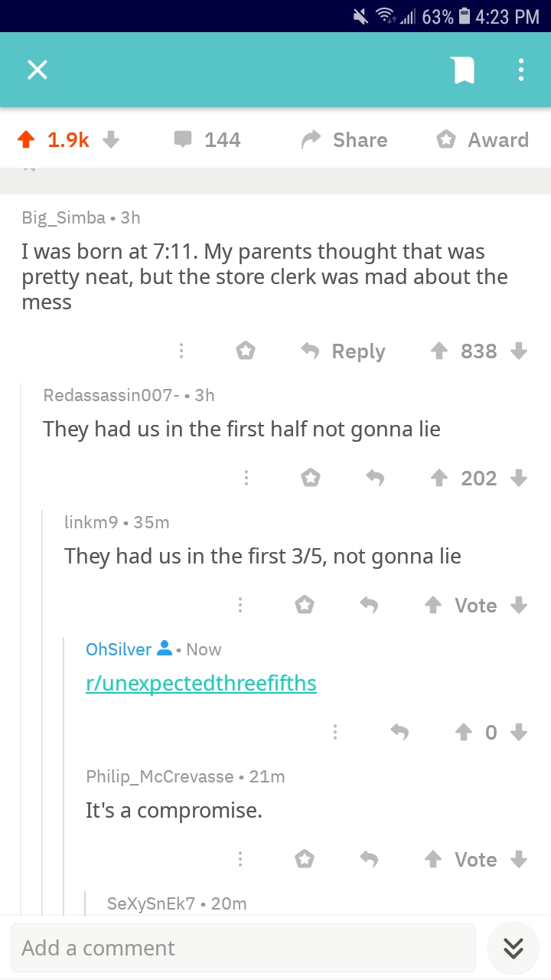The width and height of the screenshot is (551, 980).
Task: Reply to Big_Simba's comment
Action: (x=343, y=351)
